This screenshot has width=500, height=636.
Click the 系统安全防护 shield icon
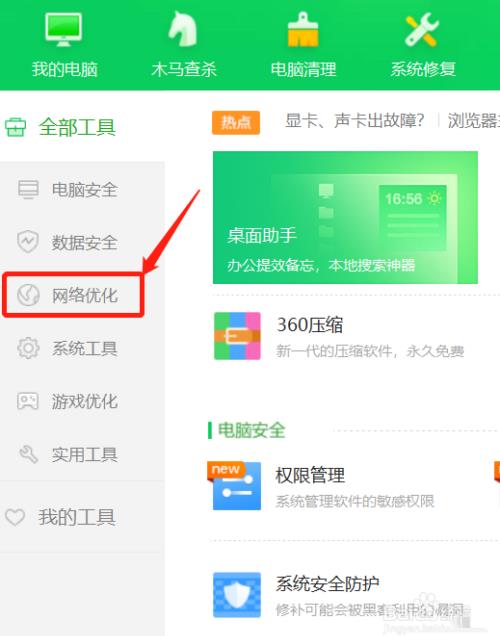(x=237, y=595)
